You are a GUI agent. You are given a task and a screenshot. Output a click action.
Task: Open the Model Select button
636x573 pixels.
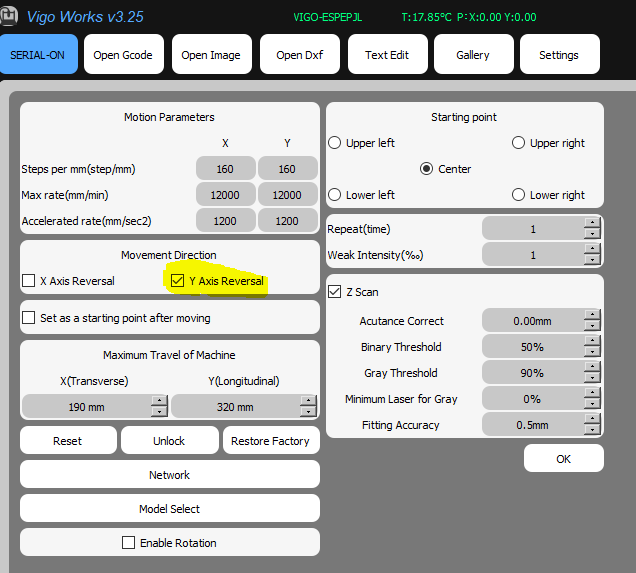170,508
